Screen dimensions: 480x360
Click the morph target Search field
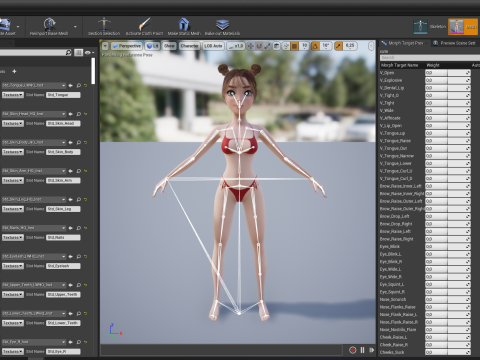pos(430,58)
